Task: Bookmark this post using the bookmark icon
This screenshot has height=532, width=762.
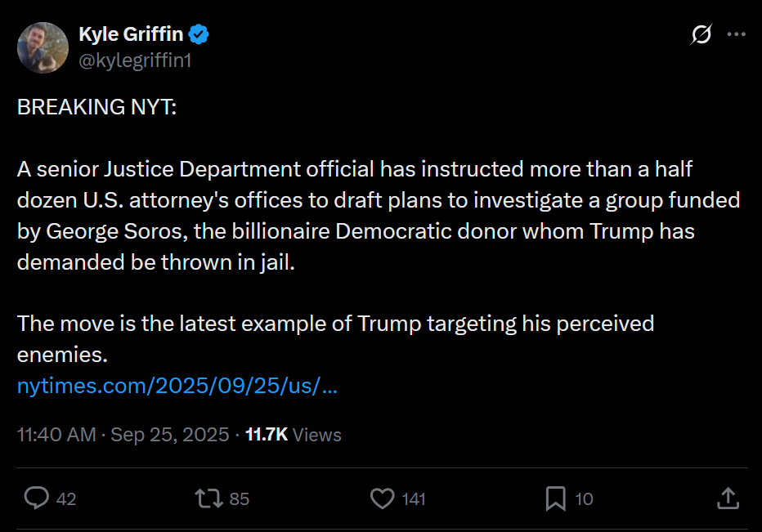Action: pyautogui.click(x=556, y=498)
